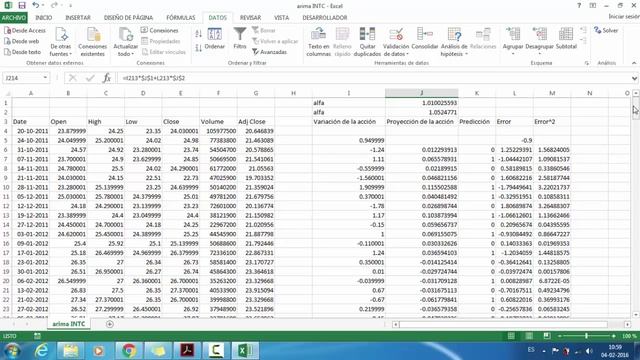640x360 pixels.
Task: Switch to REVISAR ribbon tab
Action: click(x=250, y=18)
